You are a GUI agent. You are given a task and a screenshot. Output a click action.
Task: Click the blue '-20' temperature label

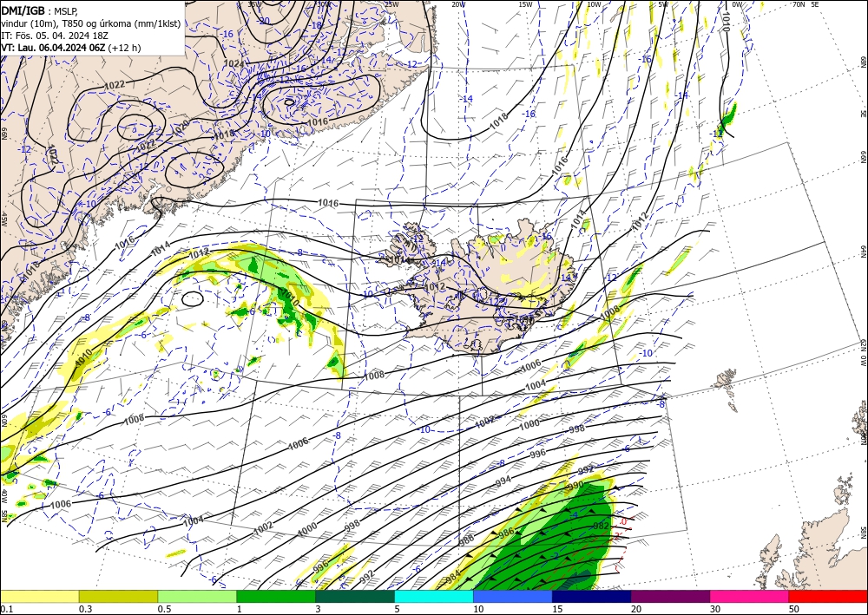264,21
